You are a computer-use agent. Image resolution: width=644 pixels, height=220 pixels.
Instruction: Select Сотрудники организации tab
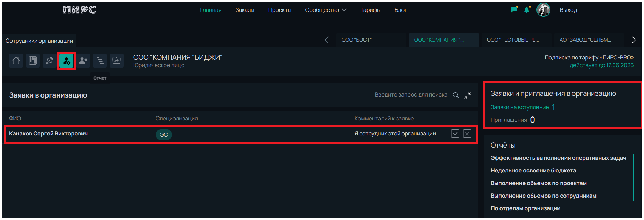click(39, 41)
